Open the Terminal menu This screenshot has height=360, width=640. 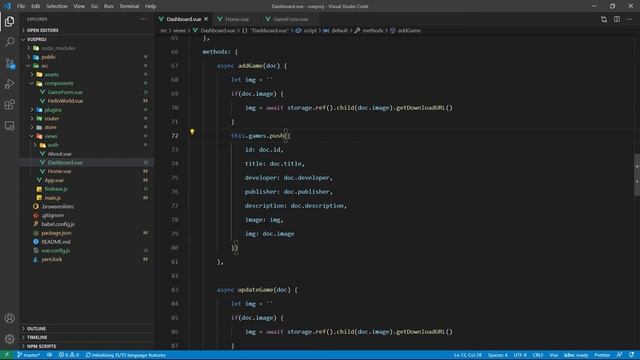point(129,6)
